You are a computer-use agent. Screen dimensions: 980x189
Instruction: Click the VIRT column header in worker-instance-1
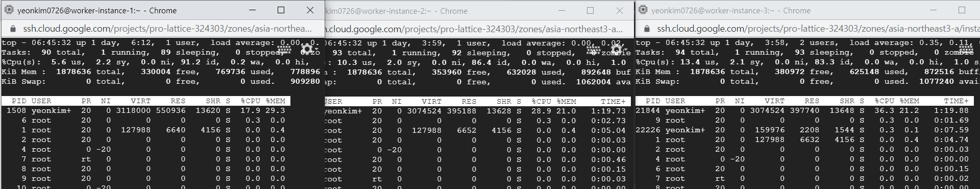(141, 101)
